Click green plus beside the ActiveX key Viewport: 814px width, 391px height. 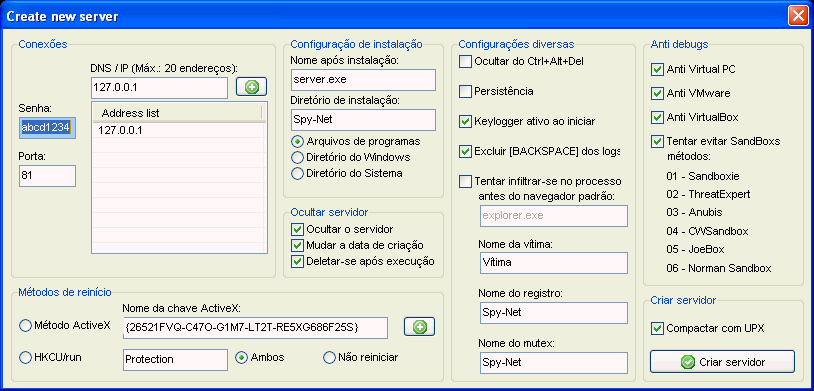(x=419, y=327)
